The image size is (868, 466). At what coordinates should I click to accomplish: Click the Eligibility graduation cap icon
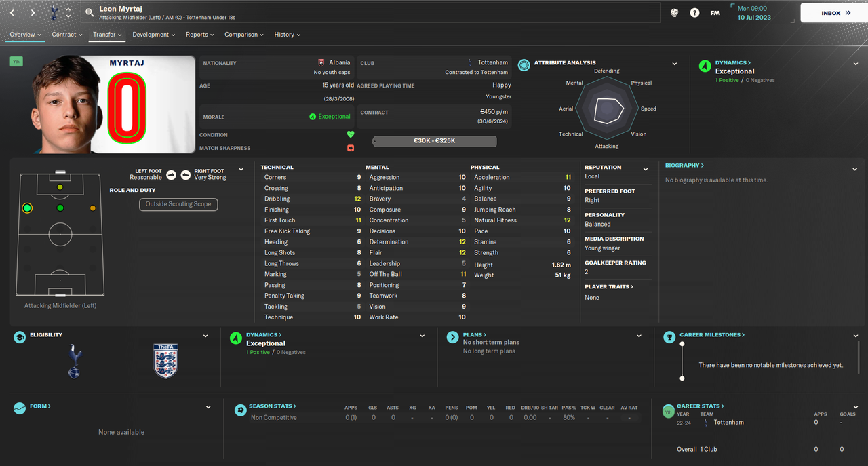(x=20, y=337)
